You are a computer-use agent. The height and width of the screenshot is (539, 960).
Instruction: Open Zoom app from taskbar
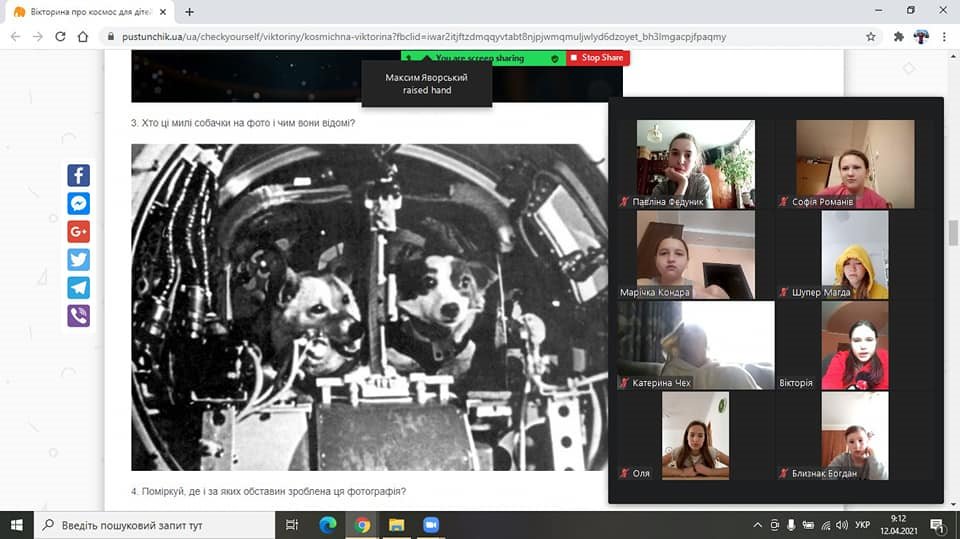(x=431, y=525)
